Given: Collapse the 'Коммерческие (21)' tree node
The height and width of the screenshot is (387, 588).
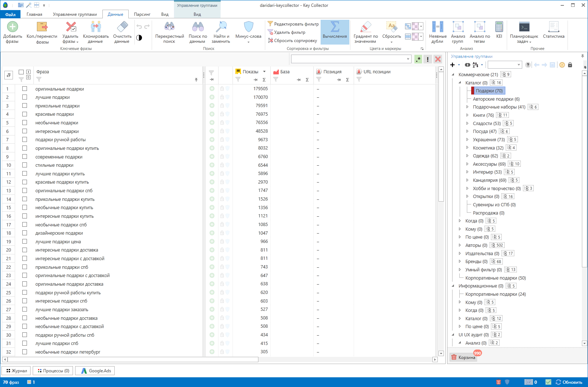Looking at the screenshot, I should coord(453,75).
